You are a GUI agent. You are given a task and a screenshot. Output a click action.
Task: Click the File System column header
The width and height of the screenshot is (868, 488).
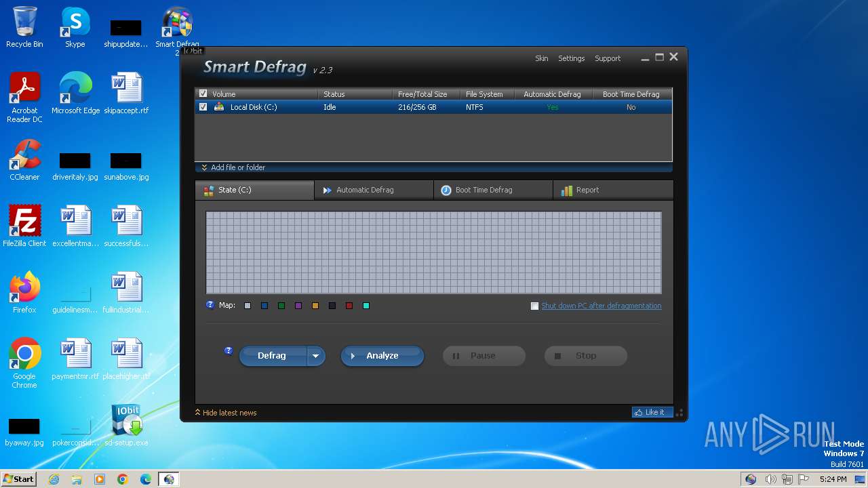tap(487, 94)
